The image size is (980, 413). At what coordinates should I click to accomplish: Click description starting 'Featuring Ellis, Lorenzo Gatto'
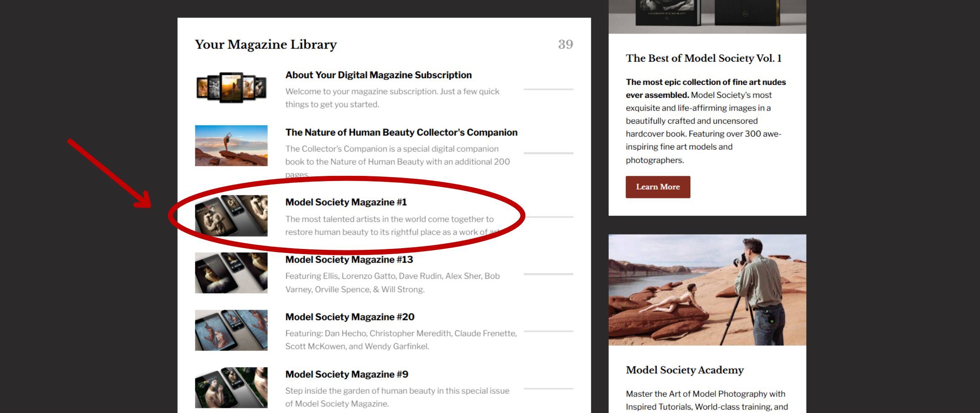pyautogui.click(x=393, y=283)
